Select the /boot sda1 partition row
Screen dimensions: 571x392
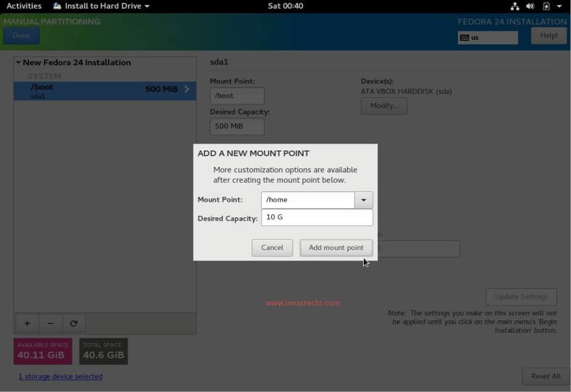[x=105, y=91]
